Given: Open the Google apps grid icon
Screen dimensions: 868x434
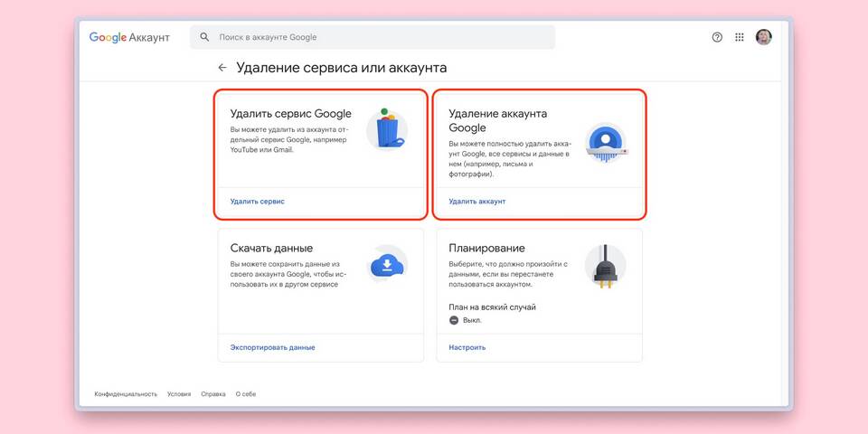Looking at the screenshot, I should [x=740, y=37].
